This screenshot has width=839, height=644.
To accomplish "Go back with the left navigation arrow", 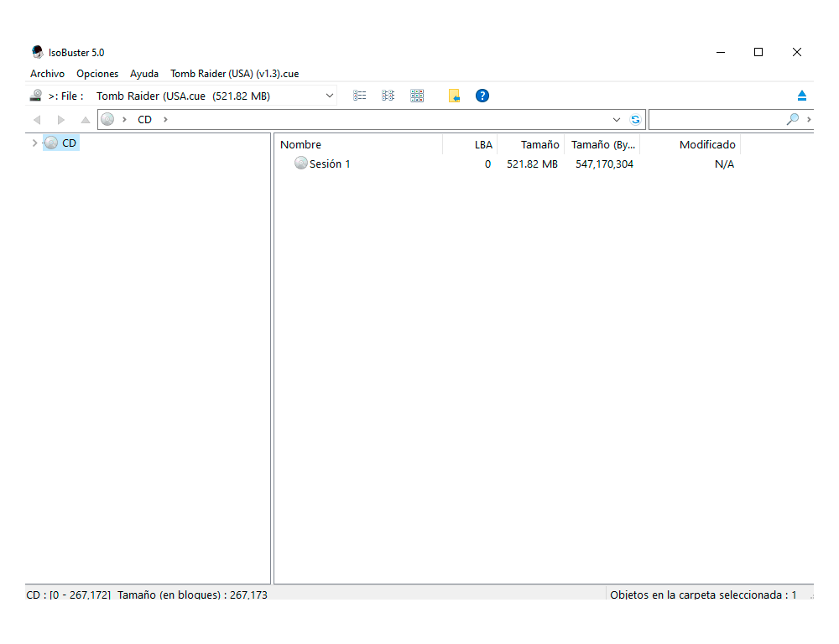I will coord(37,120).
